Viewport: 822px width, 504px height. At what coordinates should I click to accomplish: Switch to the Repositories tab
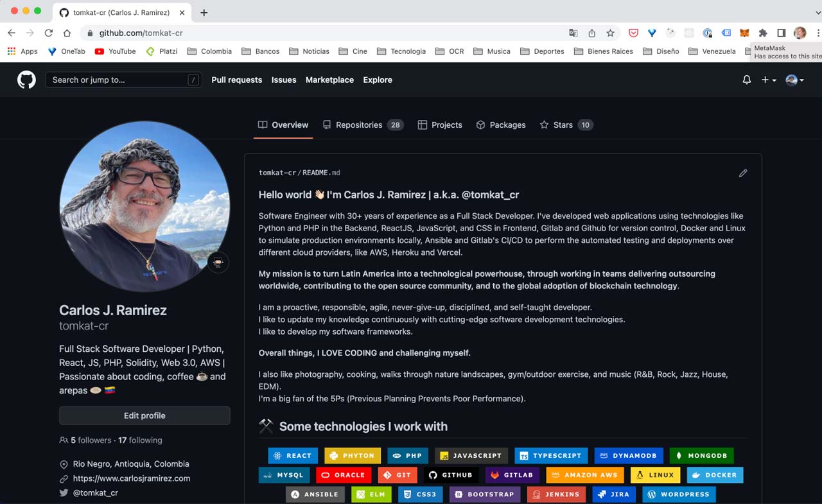coord(358,125)
